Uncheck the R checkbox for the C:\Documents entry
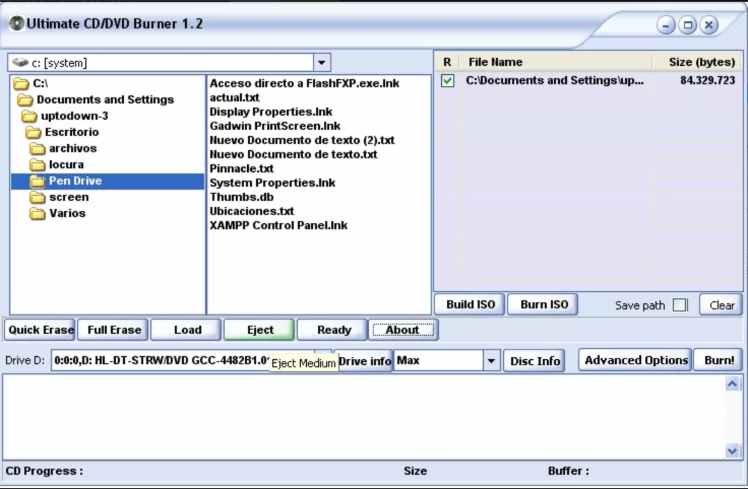748x489 pixels. pos(447,81)
